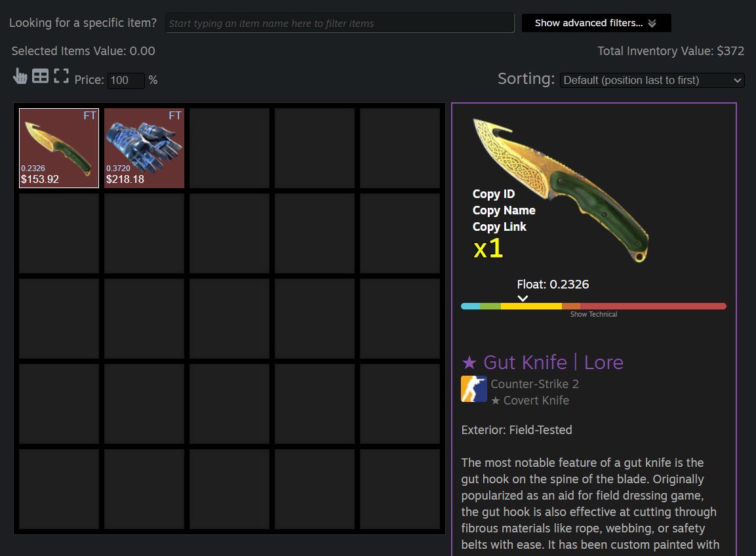Click the star icon beside Gut Knife title

(x=469, y=362)
